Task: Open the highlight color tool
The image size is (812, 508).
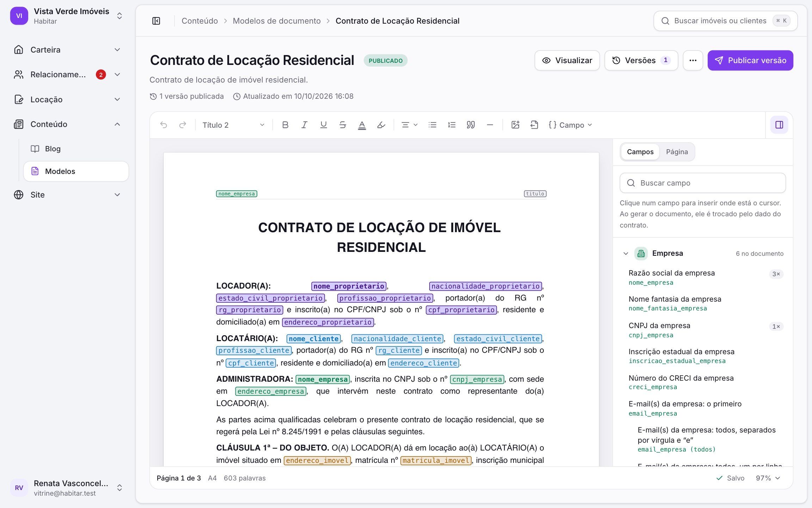Action: point(381,125)
